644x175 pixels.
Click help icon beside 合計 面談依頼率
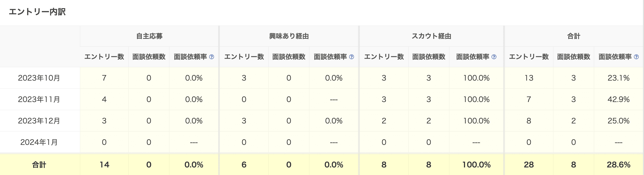tap(636, 57)
